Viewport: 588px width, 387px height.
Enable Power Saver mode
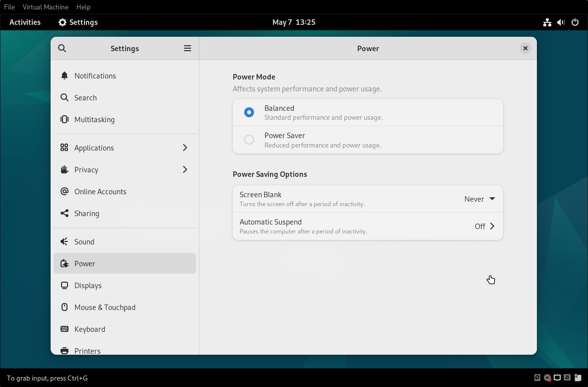[249, 140]
